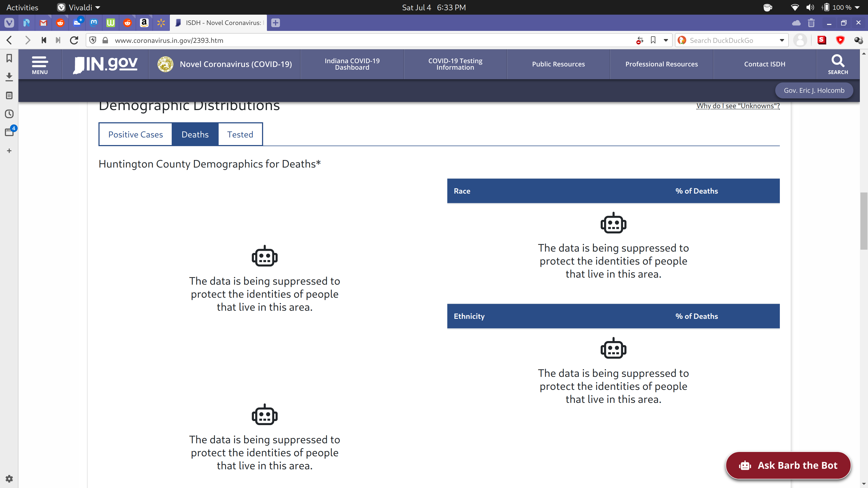The height and width of the screenshot is (488, 868).
Task: Toggle bookmark for this page
Action: [653, 40]
